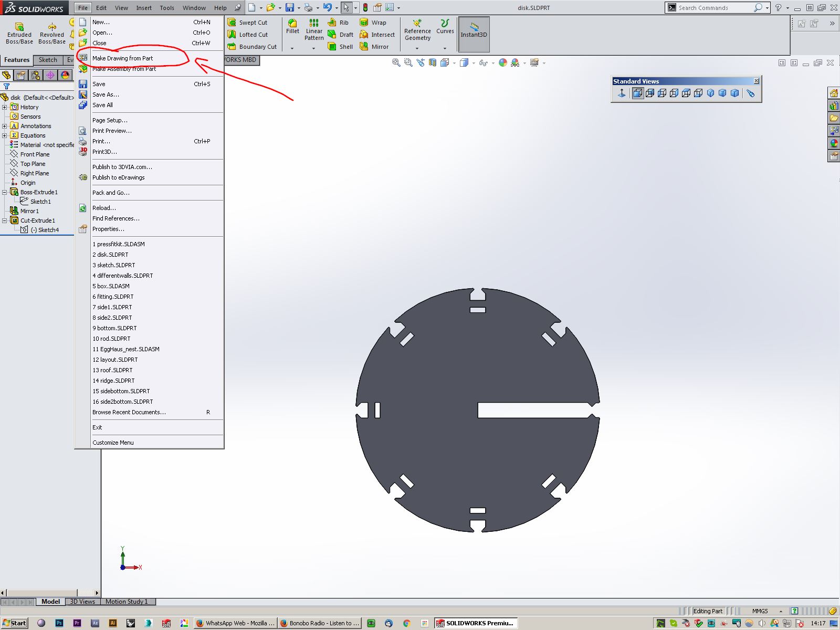Open Apply Scene dropdown arrow

pyautogui.click(x=524, y=63)
